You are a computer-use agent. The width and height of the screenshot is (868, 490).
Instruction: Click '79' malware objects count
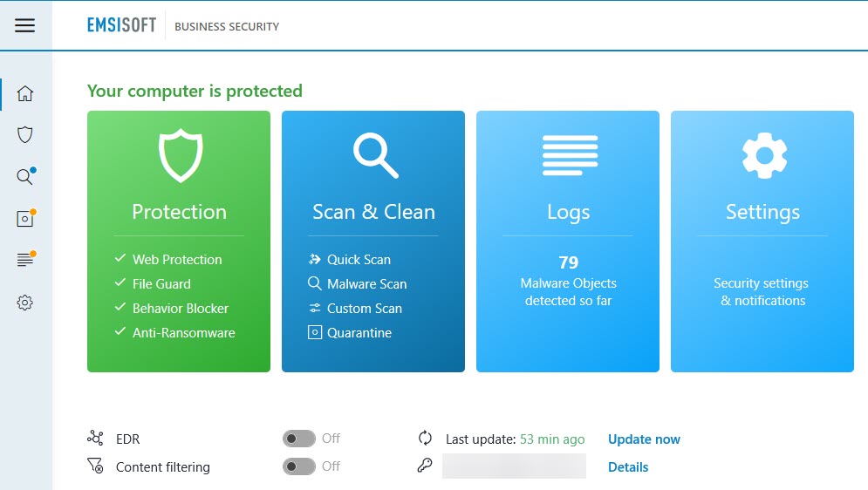[569, 262]
